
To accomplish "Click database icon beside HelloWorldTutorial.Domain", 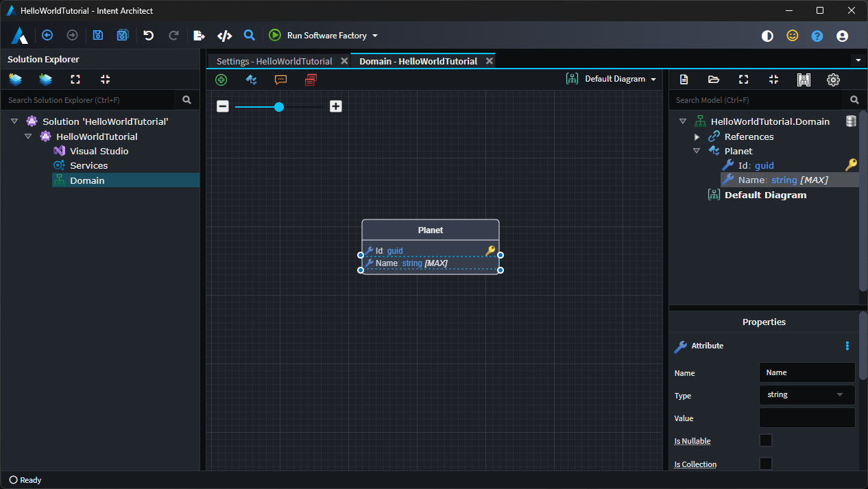I will click(x=851, y=121).
